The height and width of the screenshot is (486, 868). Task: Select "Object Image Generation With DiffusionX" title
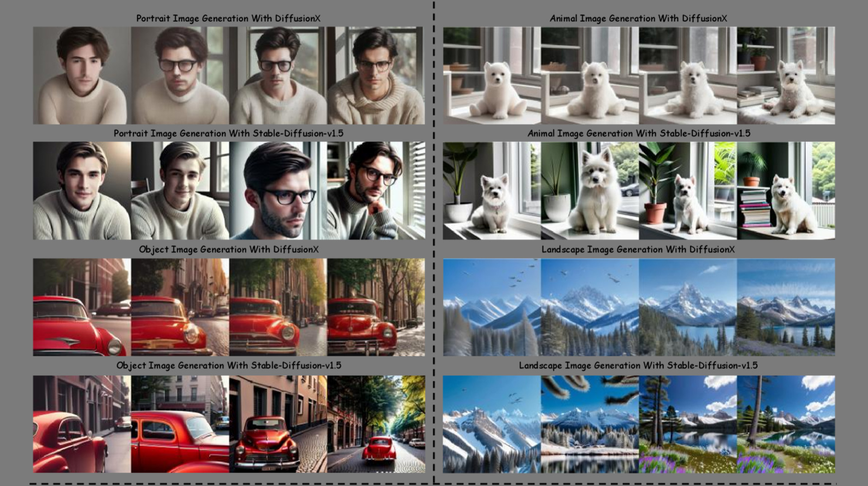pos(228,249)
